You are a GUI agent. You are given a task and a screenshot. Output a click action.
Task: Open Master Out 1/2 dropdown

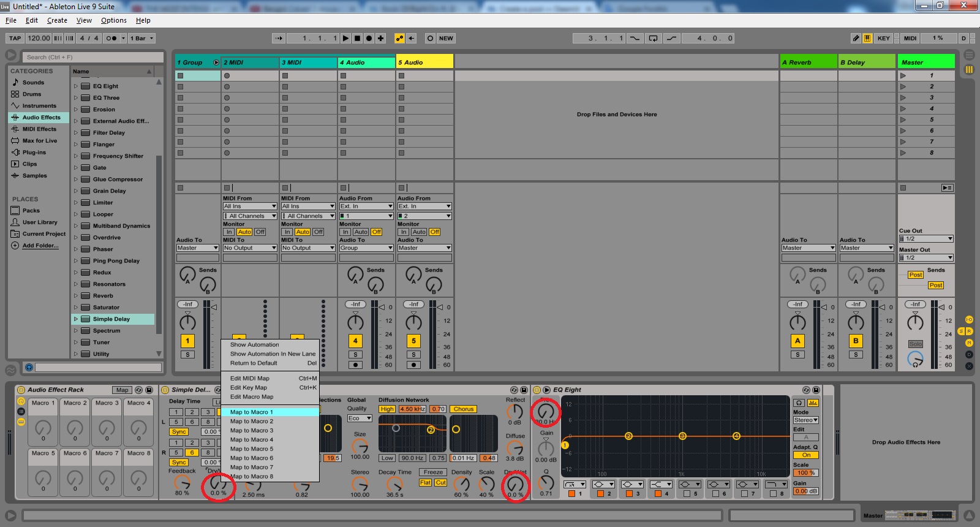pos(926,258)
